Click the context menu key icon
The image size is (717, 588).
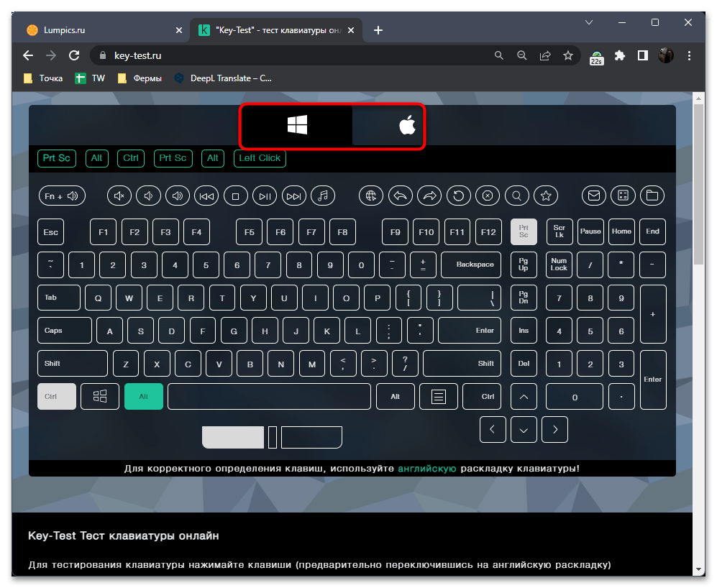439,396
